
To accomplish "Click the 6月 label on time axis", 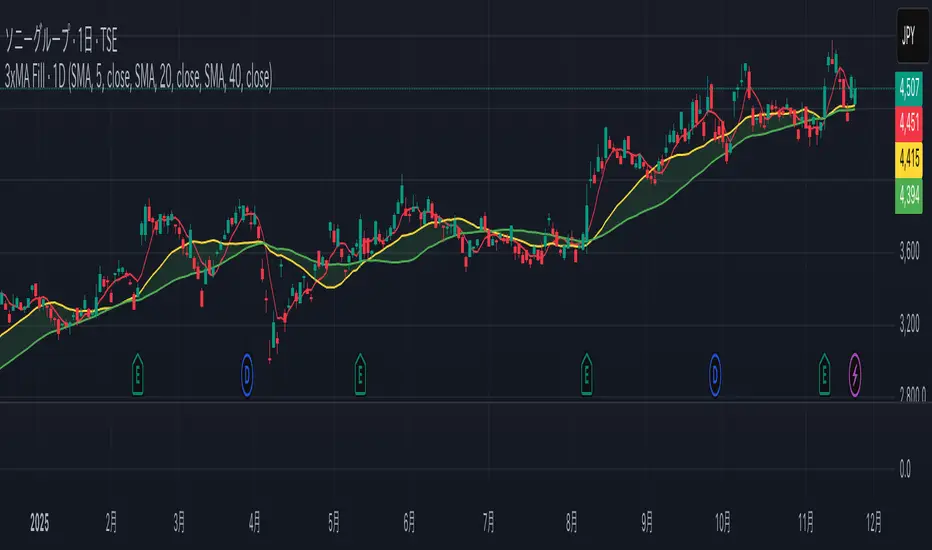I will coord(409,523).
